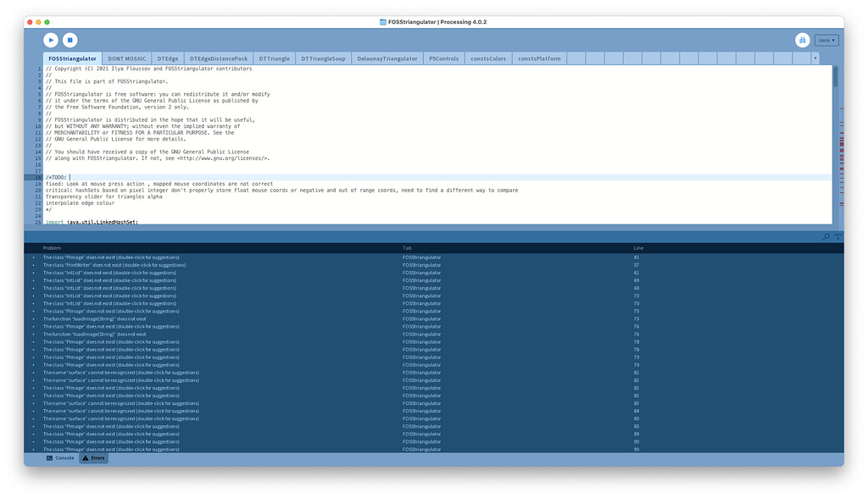
Task: Enable the debugger butterfly icon
Action: [x=802, y=39]
